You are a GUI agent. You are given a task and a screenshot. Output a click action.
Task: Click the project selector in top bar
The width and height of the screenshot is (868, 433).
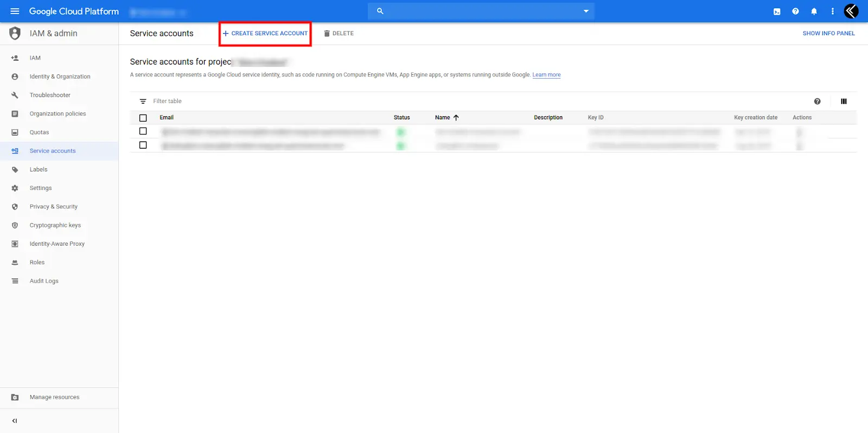158,12
